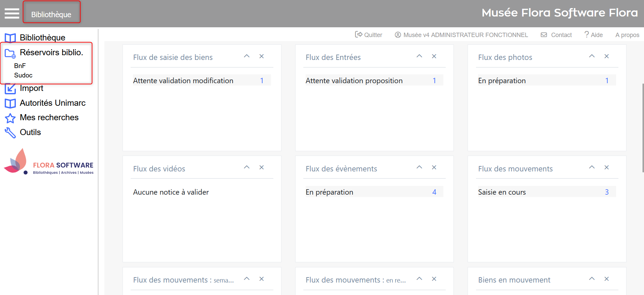
Task: Collapse the Flux des évènements panel
Action: coord(419,167)
